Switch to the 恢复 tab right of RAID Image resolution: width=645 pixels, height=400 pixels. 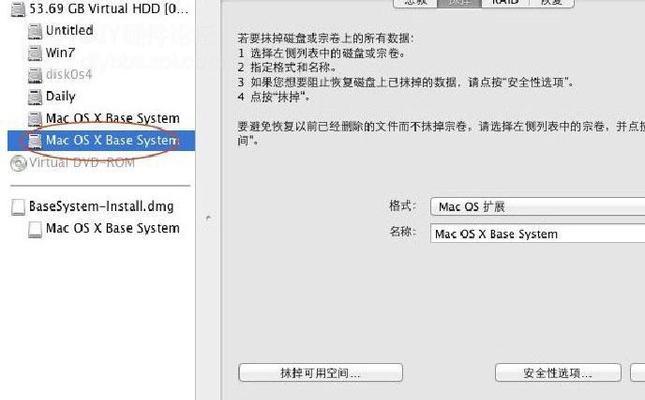click(552, 3)
